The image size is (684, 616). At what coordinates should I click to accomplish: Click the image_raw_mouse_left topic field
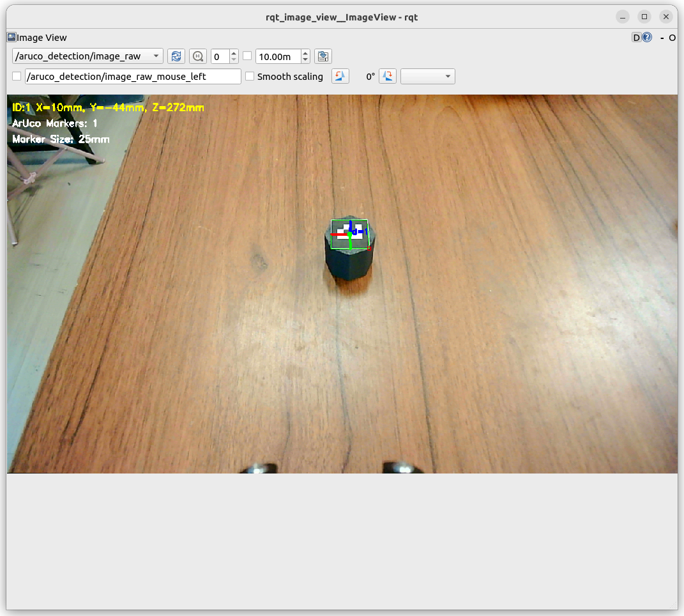coord(133,77)
